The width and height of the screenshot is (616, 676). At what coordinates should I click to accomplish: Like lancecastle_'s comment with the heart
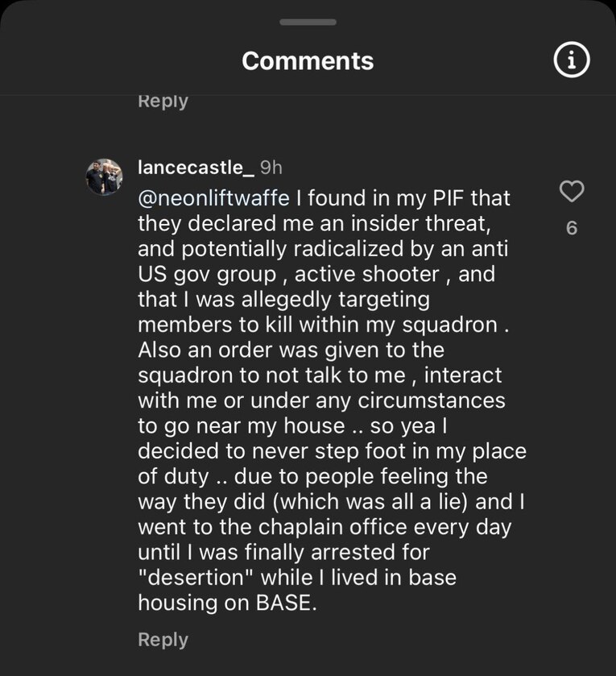(x=571, y=191)
